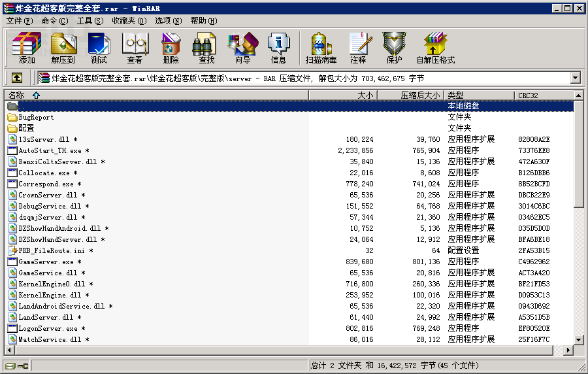Go up one folder level button

point(17,78)
